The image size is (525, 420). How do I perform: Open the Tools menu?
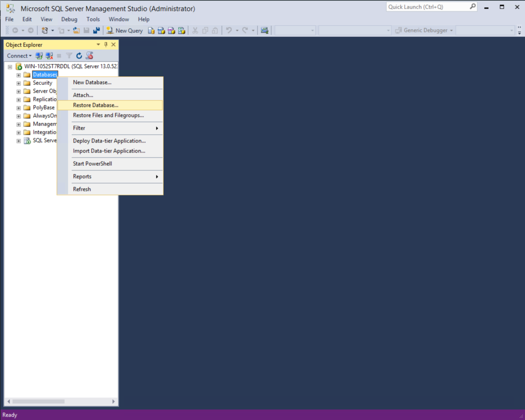(x=93, y=19)
